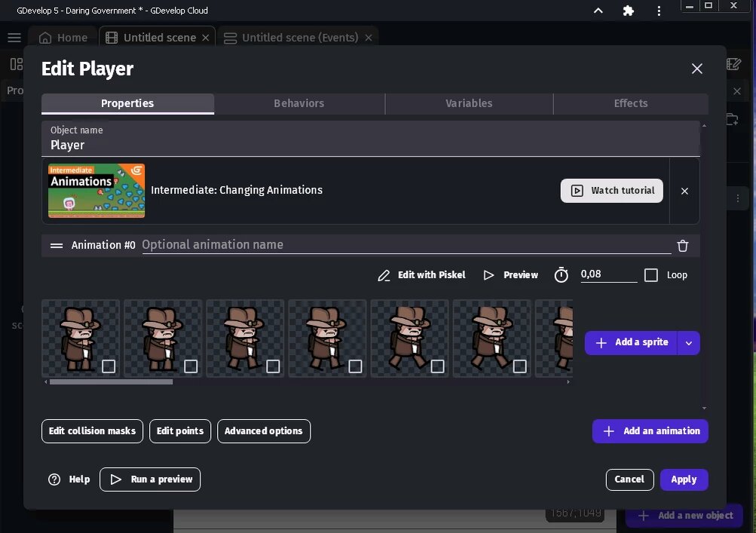Click Run a preview button
This screenshot has width=756, height=533.
[150, 479]
